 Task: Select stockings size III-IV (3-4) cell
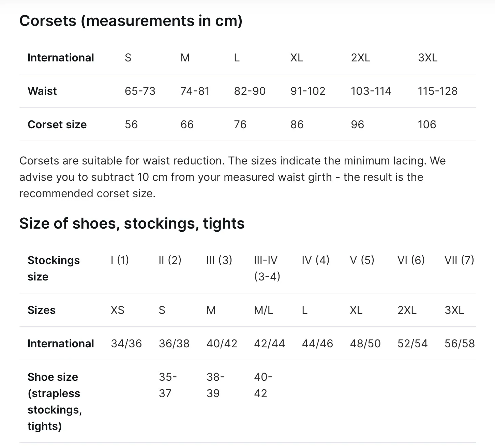click(267, 269)
